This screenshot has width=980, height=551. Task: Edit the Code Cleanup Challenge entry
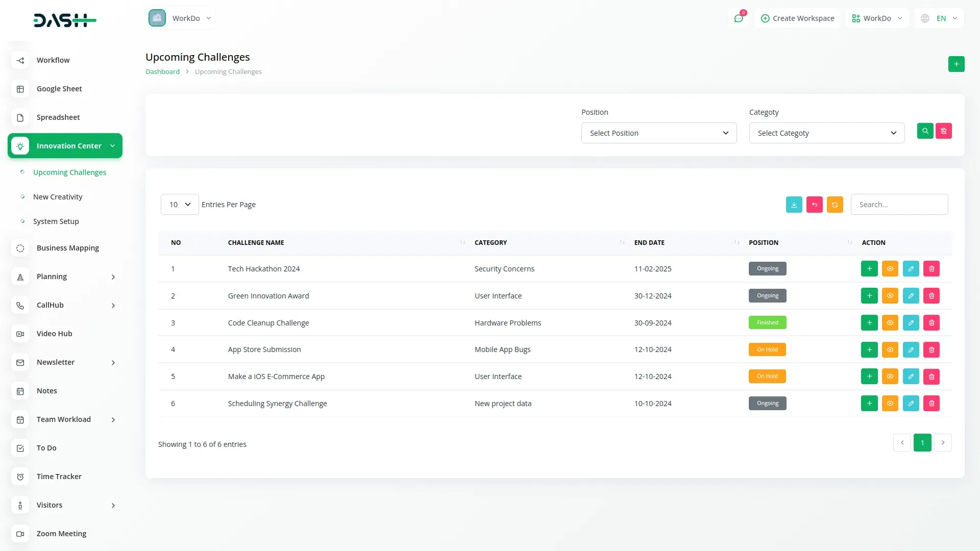tap(911, 323)
